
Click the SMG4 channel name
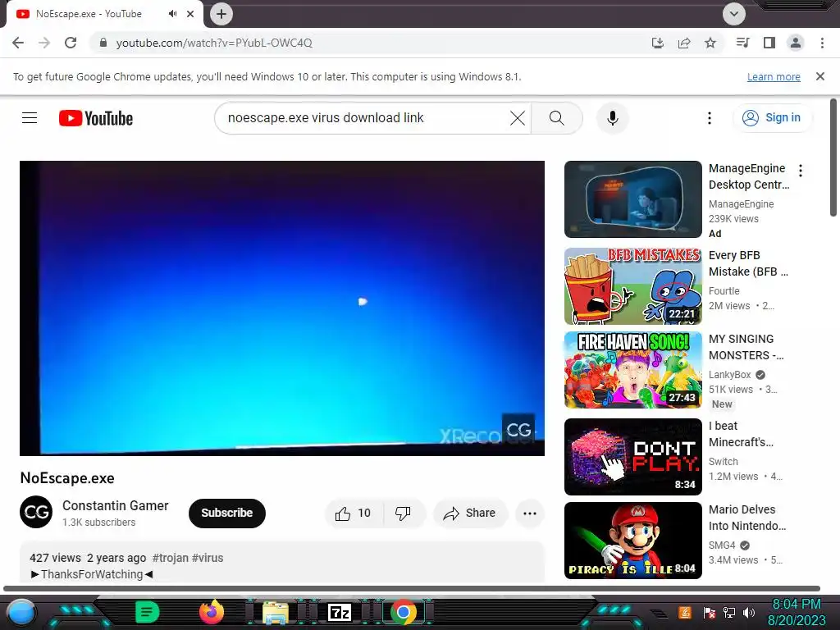(x=722, y=545)
